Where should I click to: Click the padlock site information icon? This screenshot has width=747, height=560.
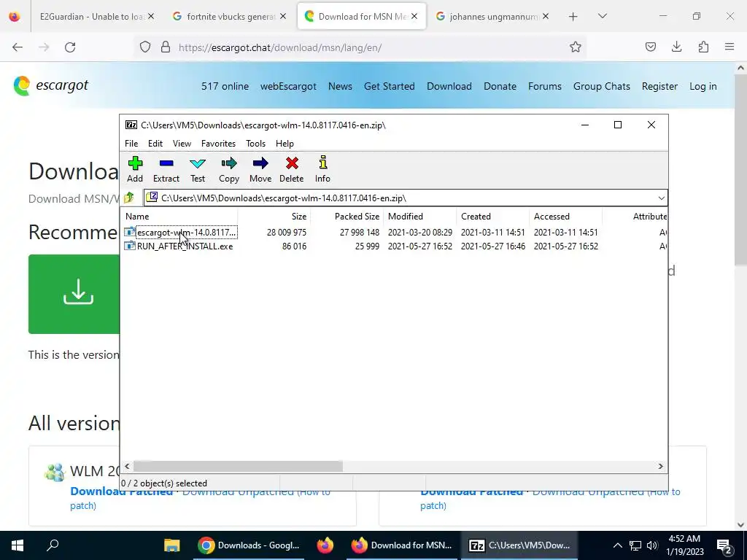point(166,47)
